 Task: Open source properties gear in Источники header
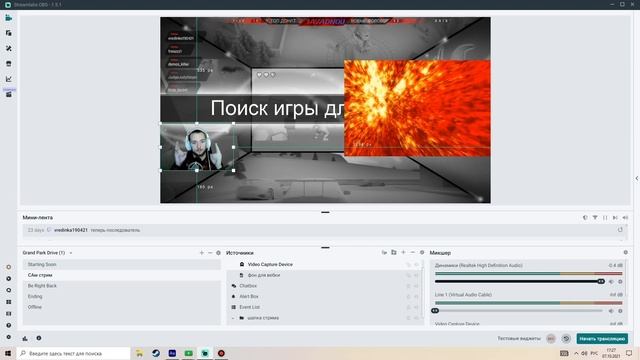(422, 253)
